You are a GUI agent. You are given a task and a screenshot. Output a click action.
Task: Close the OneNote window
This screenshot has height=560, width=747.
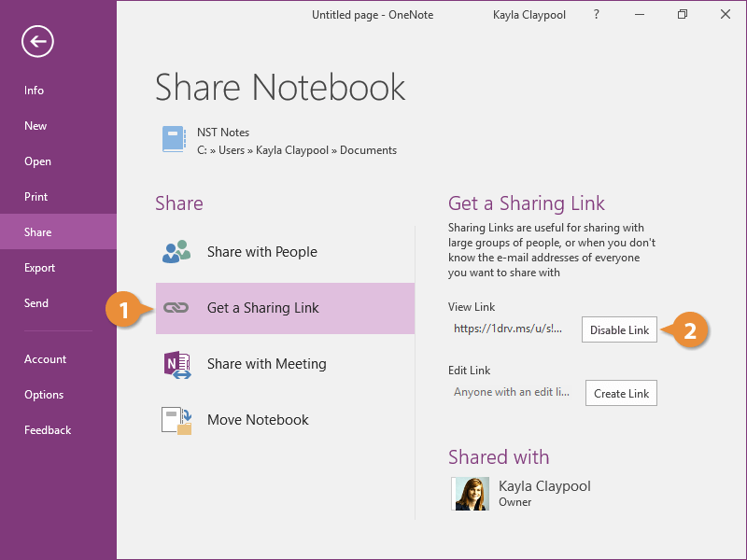pos(726,14)
